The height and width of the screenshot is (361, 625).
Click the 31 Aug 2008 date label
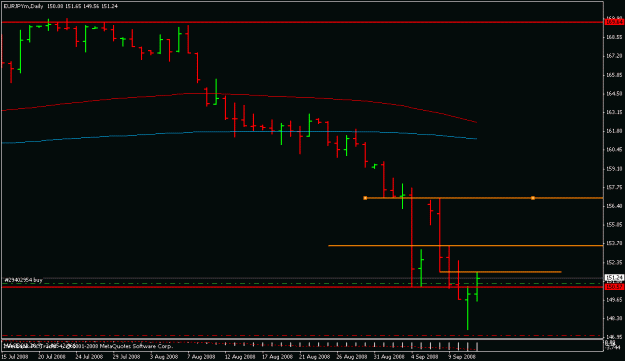389,357
